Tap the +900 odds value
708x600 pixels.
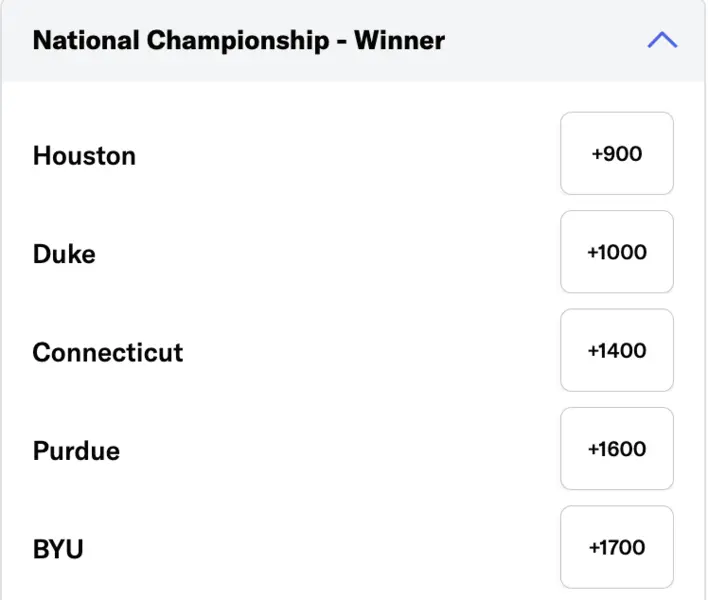[616, 154]
